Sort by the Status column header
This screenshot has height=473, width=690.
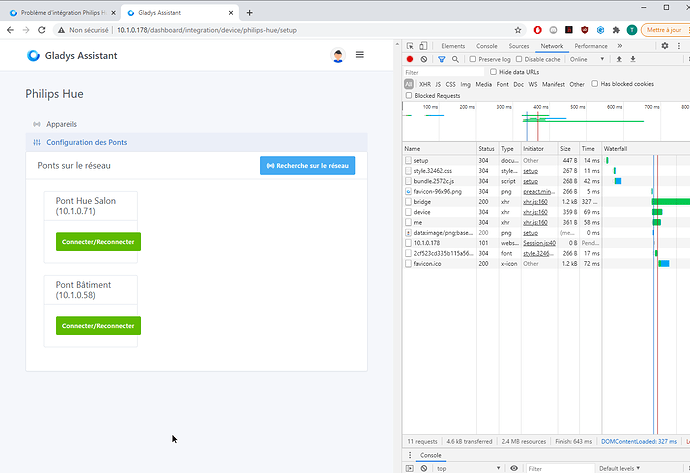pos(488,149)
